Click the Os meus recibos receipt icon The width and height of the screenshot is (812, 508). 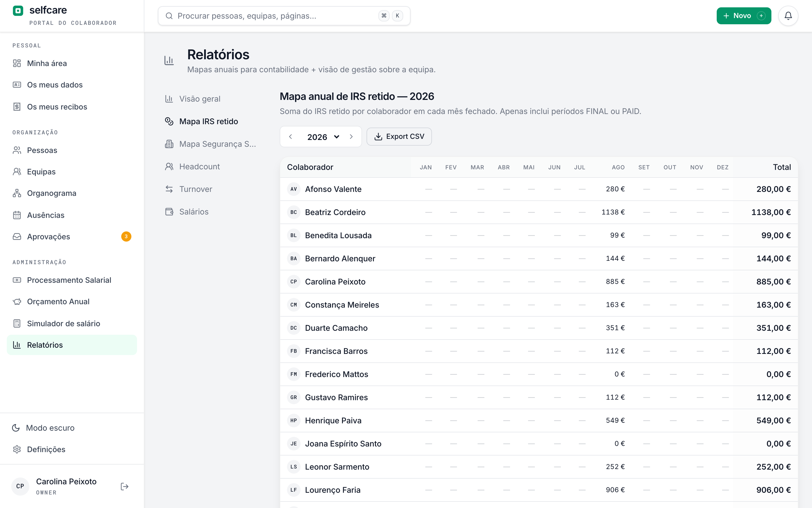(17, 106)
